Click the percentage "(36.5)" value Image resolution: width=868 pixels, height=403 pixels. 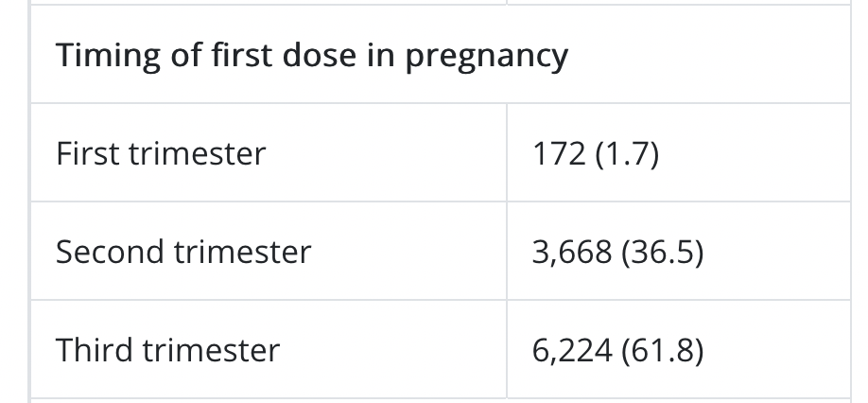pos(665,252)
